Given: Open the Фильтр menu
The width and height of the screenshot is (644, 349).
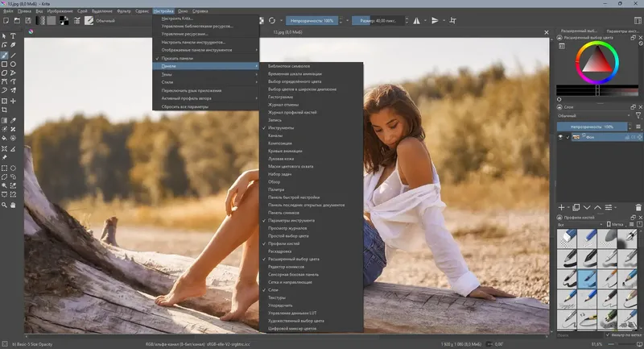Looking at the screenshot, I should pyautogui.click(x=123, y=10).
